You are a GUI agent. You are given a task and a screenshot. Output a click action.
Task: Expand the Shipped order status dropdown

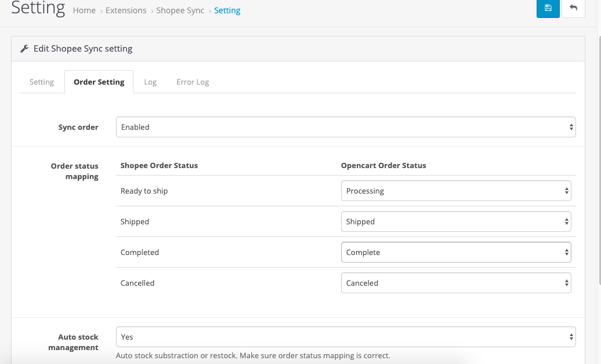point(456,221)
